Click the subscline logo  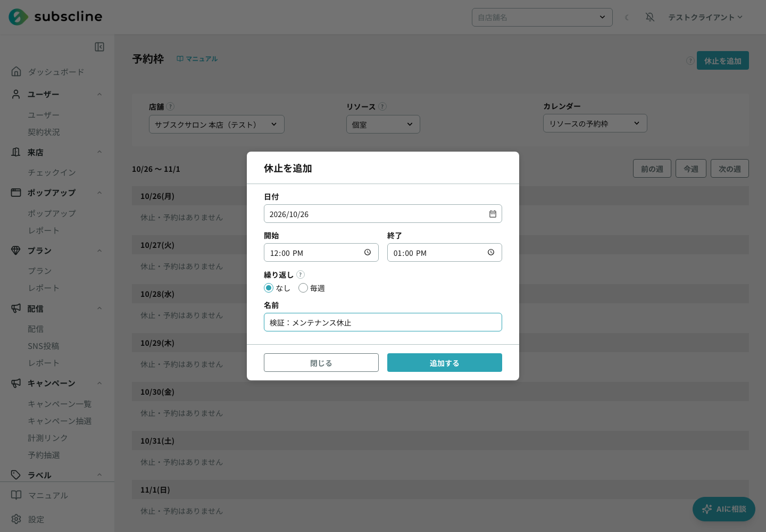point(56,16)
